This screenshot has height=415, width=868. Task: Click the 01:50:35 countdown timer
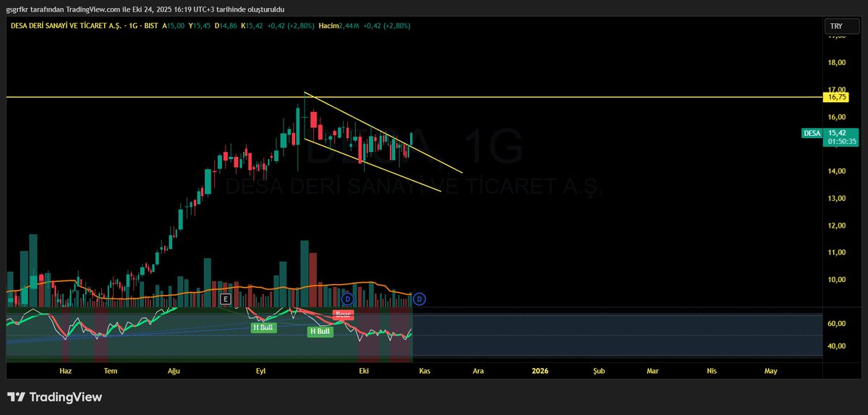click(x=842, y=142)
